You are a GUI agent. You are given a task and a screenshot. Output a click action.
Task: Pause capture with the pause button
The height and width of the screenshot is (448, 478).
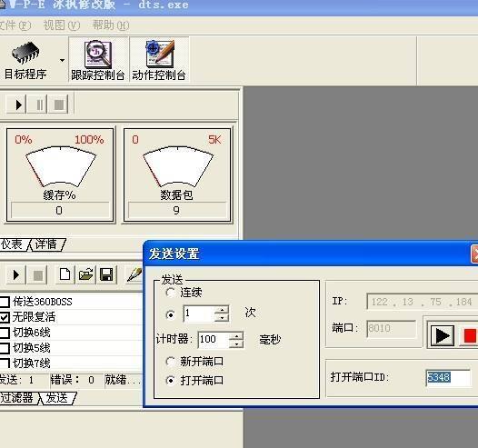click(x=37, y=105)
